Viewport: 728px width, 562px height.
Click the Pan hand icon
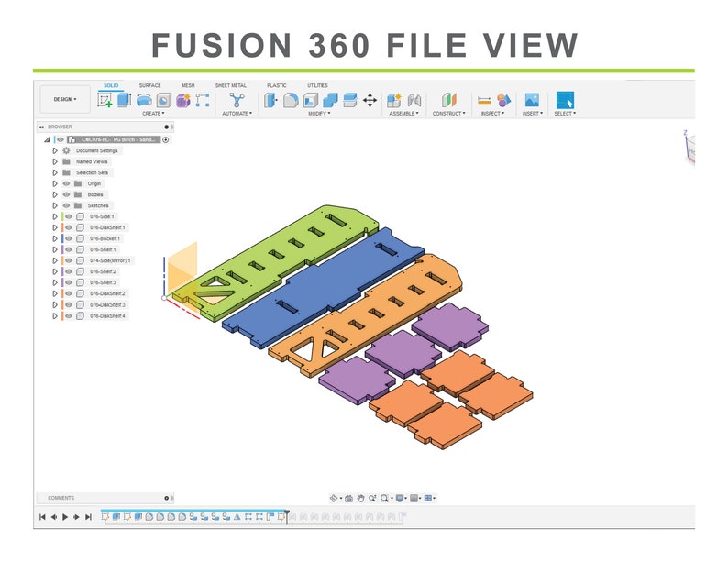coord(360,498)
